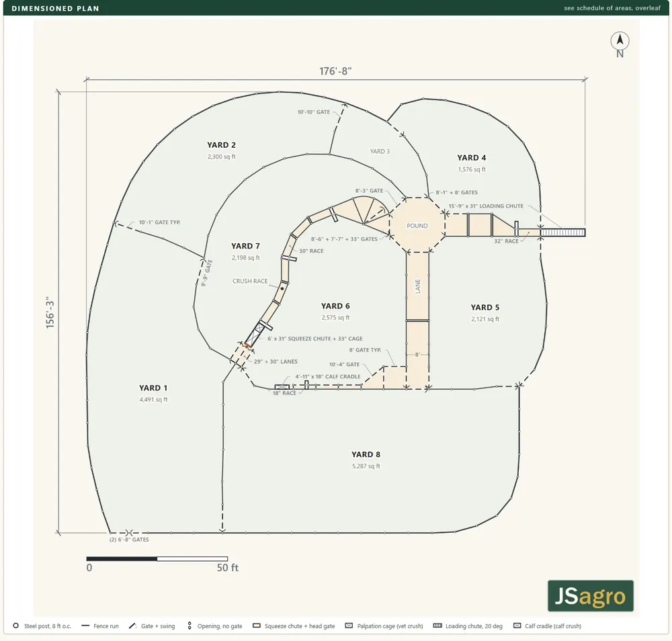Click the 50 ft scale bar
The image size is (672, 641).
click(157, 559)
